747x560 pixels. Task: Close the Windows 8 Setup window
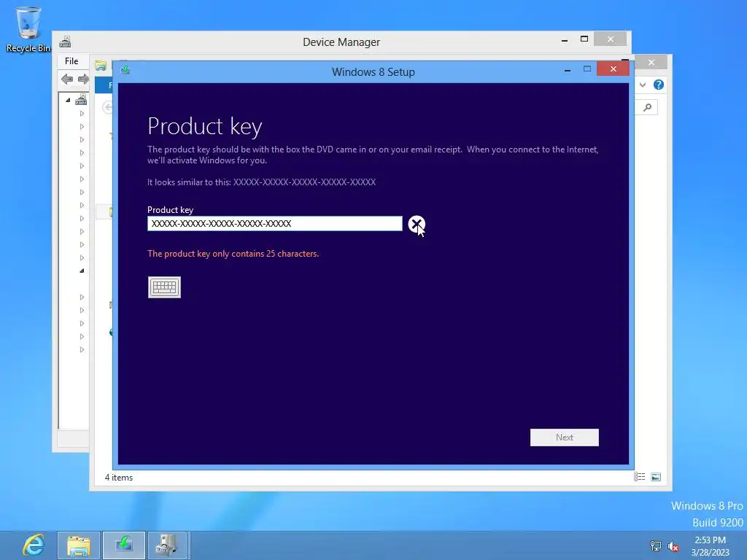[613, 69]
